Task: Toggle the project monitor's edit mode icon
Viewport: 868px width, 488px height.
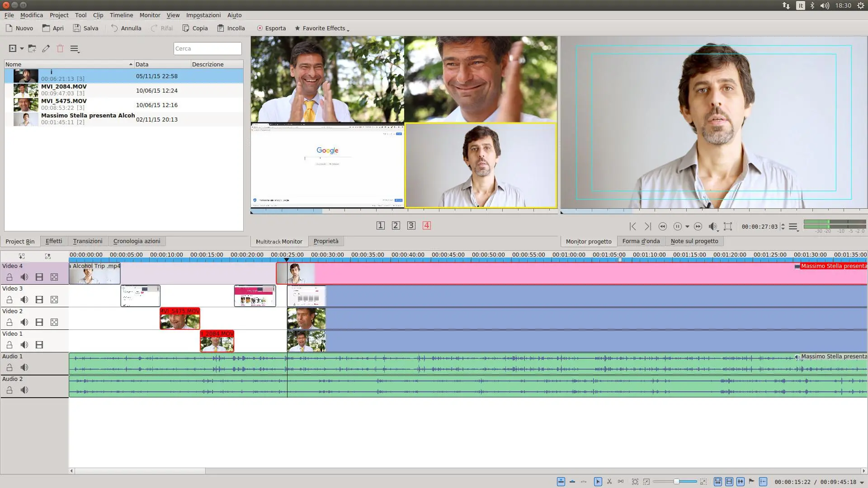Action: click(x=728, y=226)
